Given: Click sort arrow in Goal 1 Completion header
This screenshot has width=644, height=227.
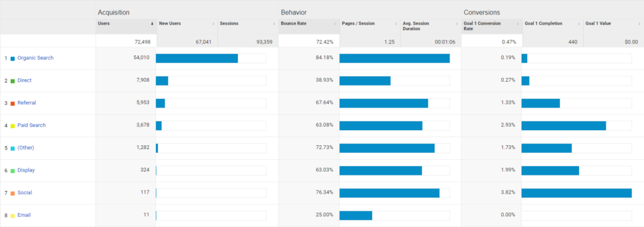Looking at the screenshot, I should [579, 24].
